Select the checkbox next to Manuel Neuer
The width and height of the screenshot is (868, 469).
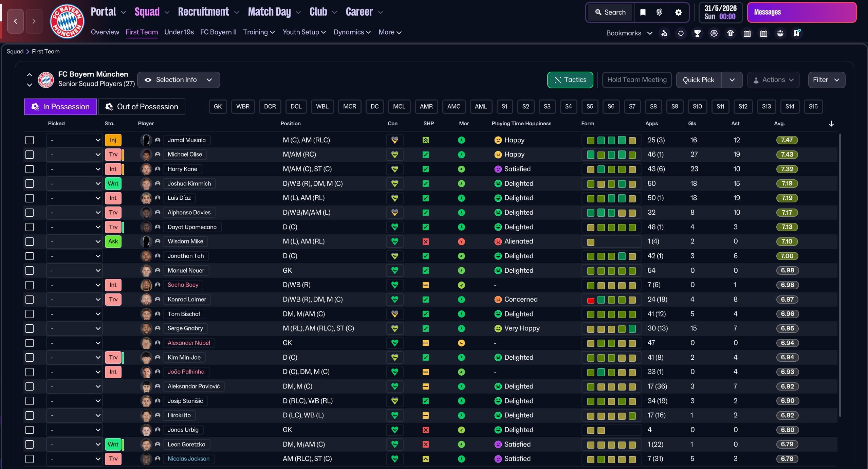click(30, 271)
